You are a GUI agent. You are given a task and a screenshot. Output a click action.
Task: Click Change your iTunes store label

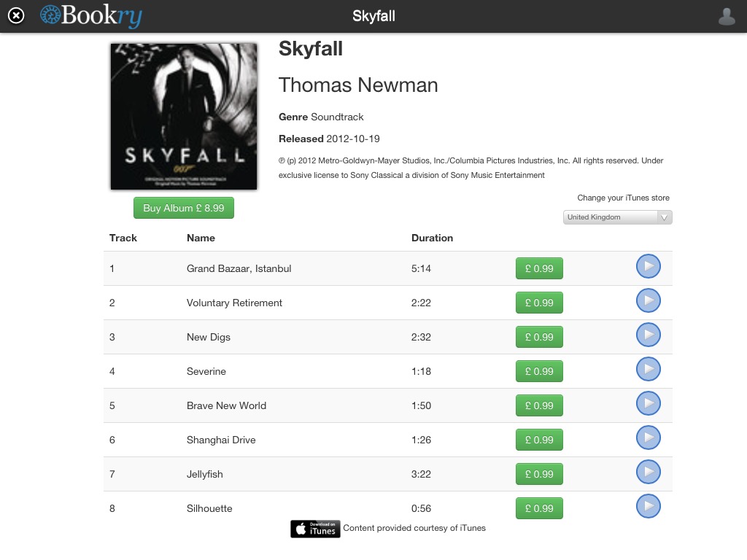623,198
